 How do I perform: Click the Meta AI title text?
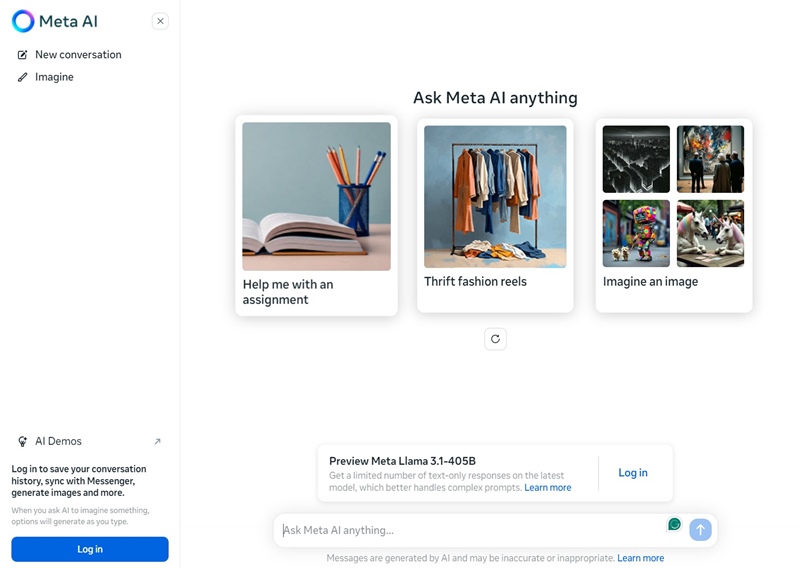click(x=68, y=21)
